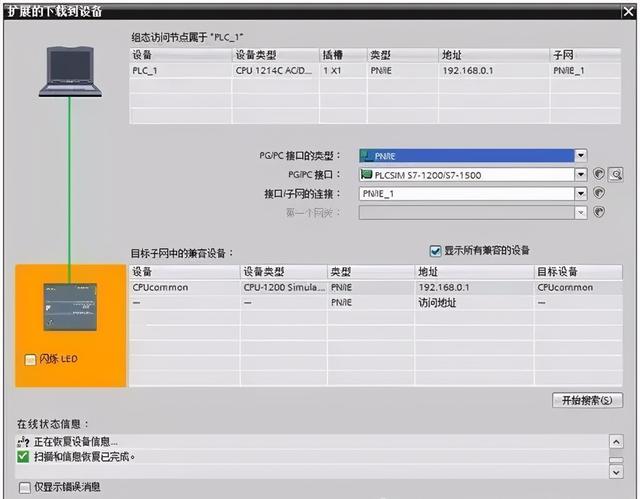Click status list scroll down arrow
This screenshot has height=499, width=640.
coord(616,472)
